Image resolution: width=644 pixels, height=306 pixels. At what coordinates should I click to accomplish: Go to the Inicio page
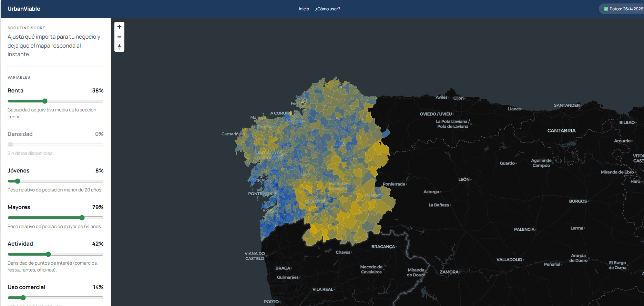(304, 9)
